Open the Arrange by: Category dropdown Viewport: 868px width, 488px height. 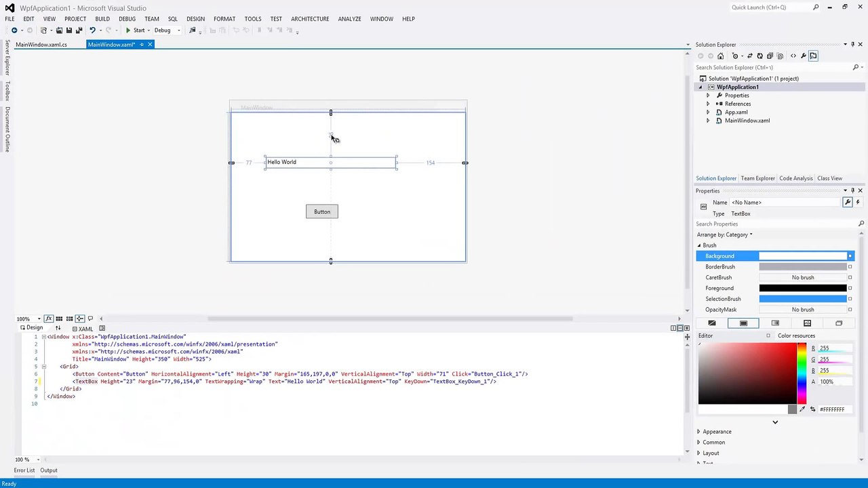point(724,235)
